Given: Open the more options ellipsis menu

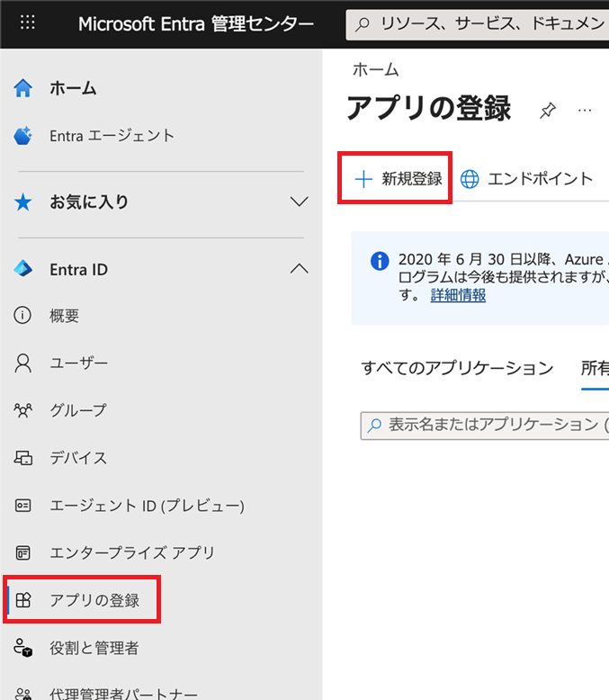Looking at the screenshot, I should pyautogui.click(x=585, y=110).
